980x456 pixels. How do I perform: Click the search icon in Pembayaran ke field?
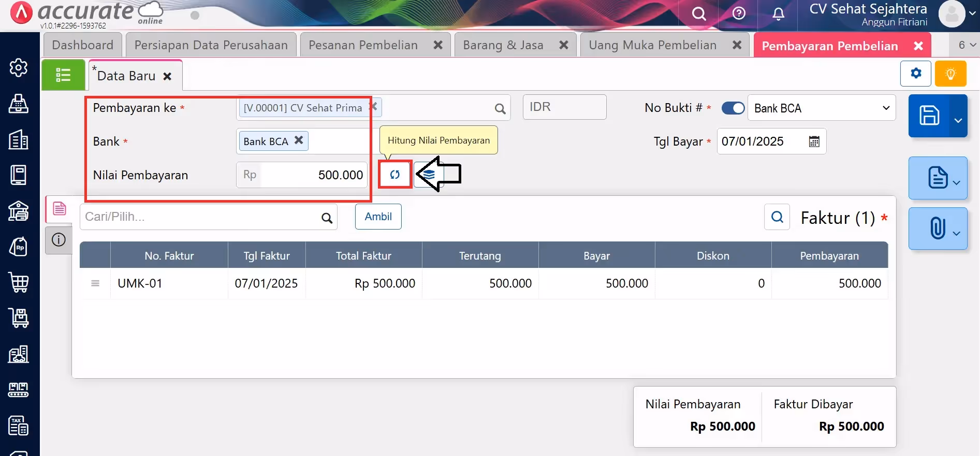[500, 109]
